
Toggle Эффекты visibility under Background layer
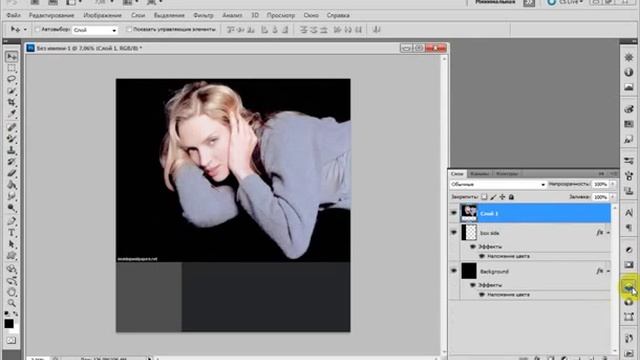point(473,285)
